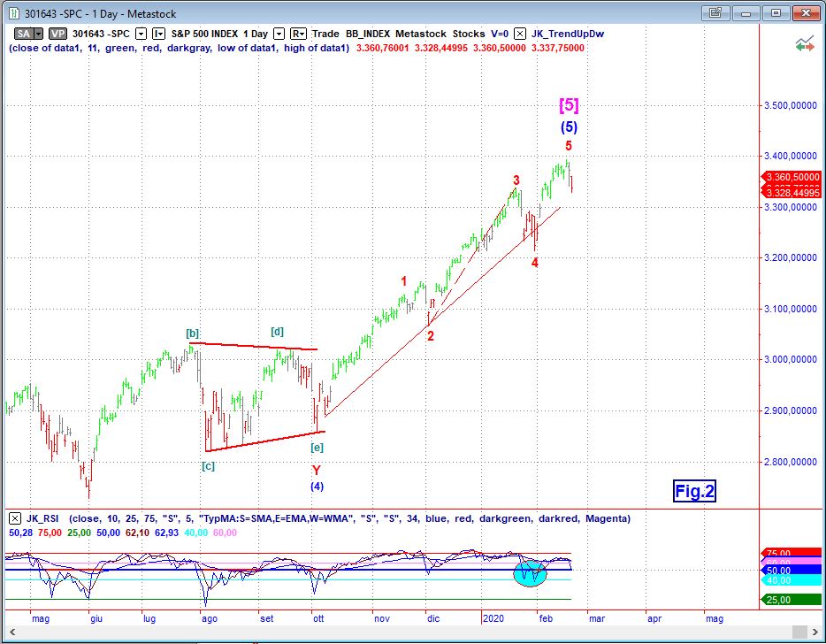This screenshot has width=826, height=644.
Task: Click the chart window icon in the title bar
Action: point(13,13)
